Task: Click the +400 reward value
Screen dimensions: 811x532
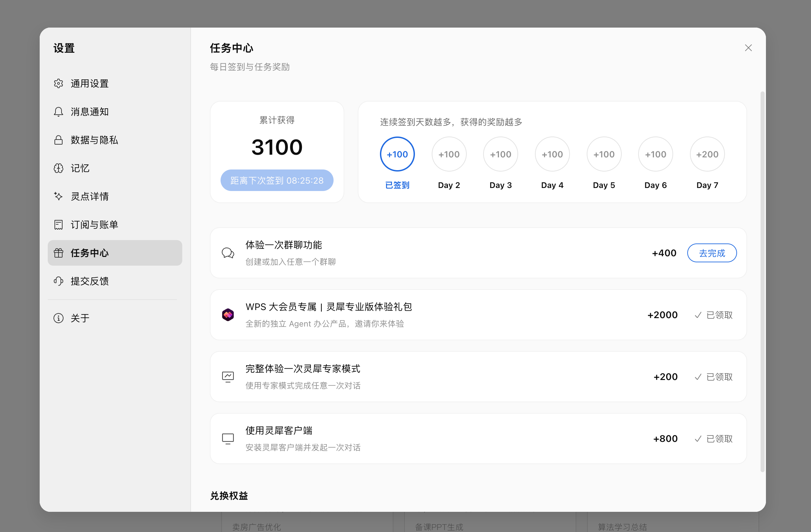Action: [x=664, y=253]
